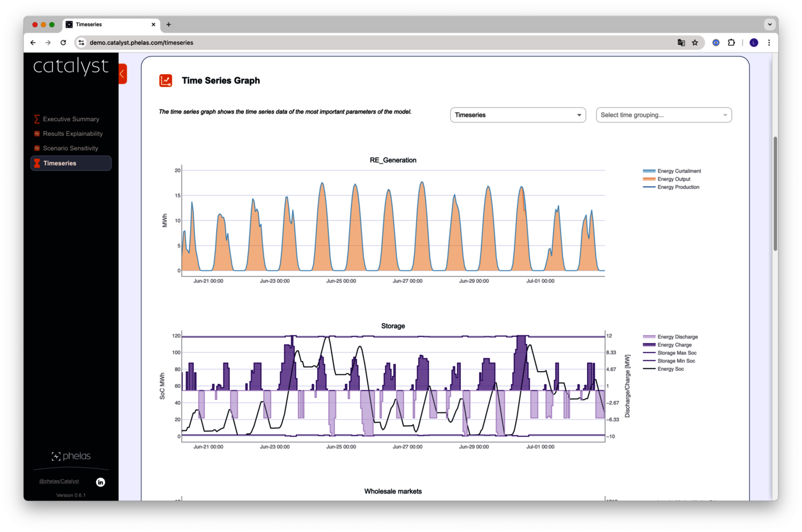The height and width of the screenshot is (532, 802).
Task: Open the LinkedIn icon link
Action: 101,482
